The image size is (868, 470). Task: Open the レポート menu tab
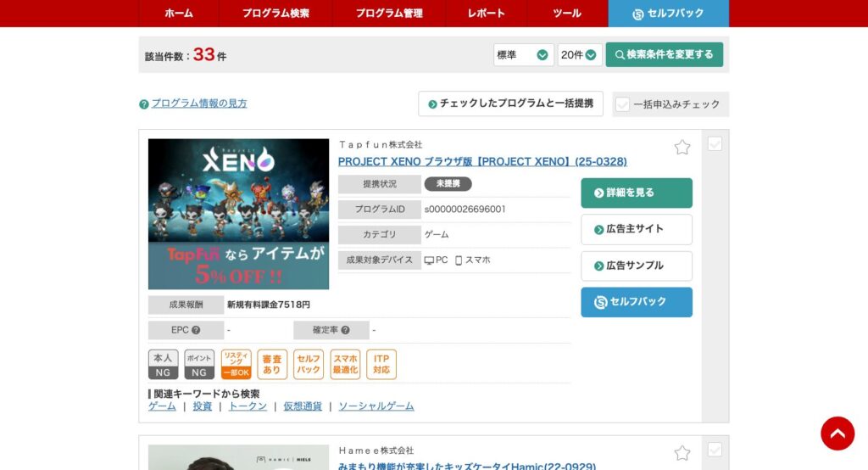point(486,14)
